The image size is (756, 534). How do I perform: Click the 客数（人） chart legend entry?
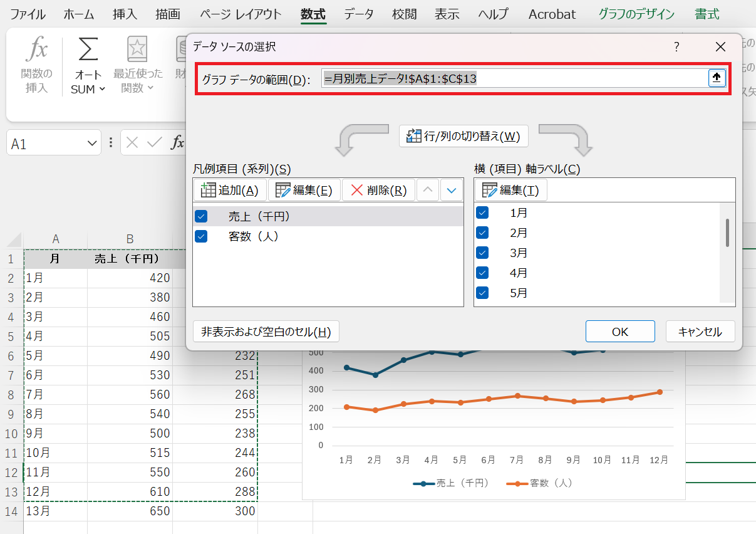click(539, 483)
